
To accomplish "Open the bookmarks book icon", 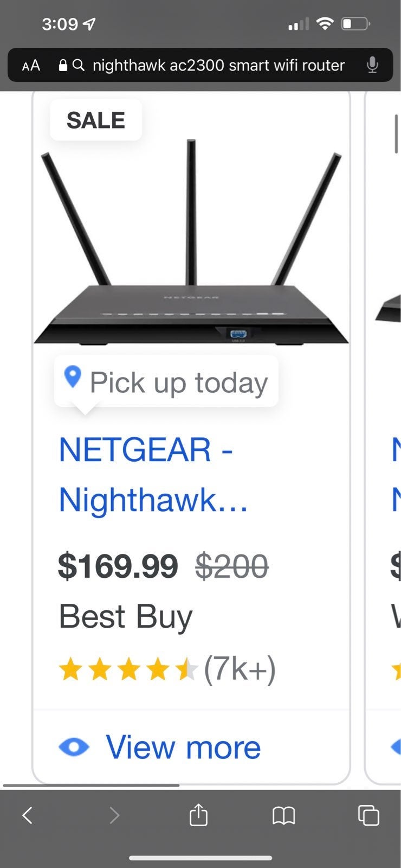I will pyautogui.click(x=283, y=815).
